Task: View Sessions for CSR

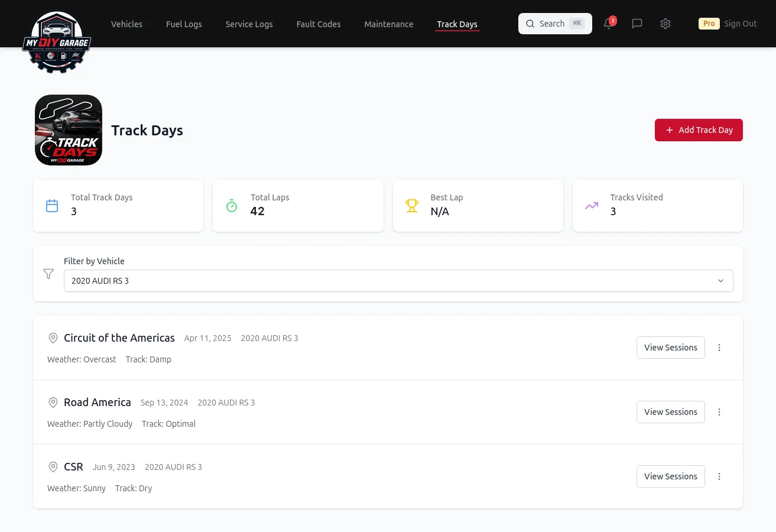Action: point(671,476)
